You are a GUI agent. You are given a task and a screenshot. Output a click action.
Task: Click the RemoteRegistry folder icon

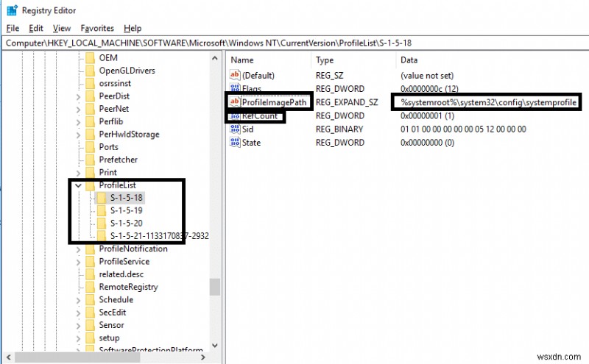point(91,287)
